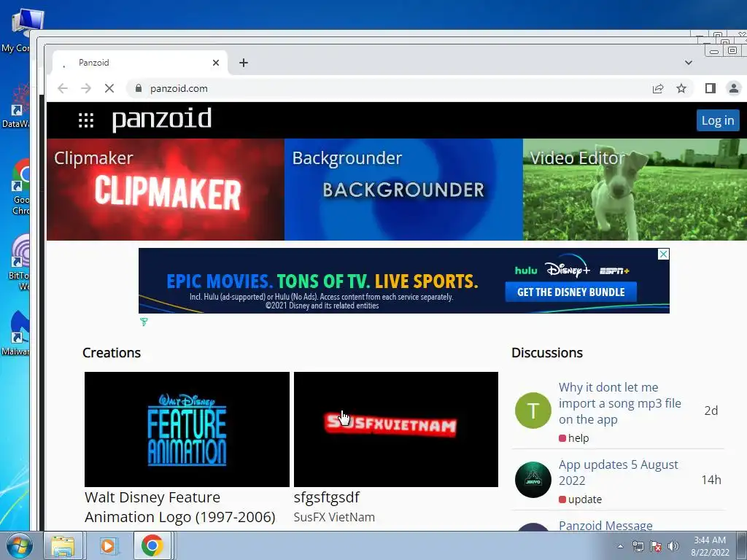The image size is (747, 560).
Task: Open File Explorer from the taskbar
Action: click(x=63, y=545)
